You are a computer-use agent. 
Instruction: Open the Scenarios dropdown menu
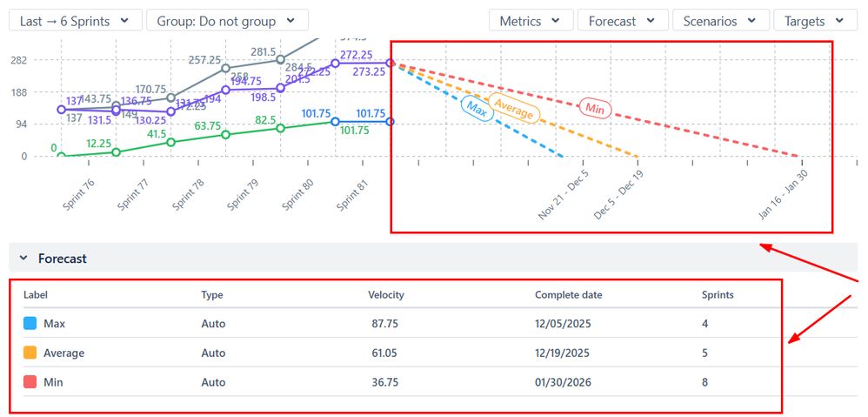721,21
